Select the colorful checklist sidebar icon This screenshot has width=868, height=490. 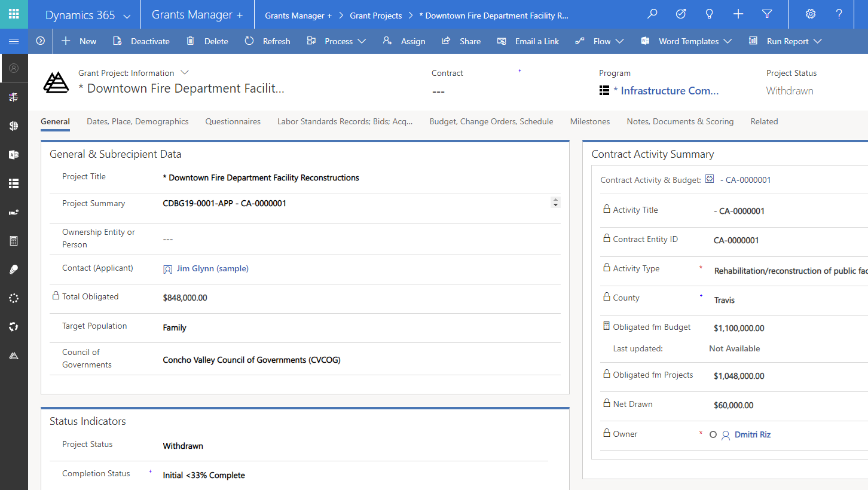(x=14, y=97)
